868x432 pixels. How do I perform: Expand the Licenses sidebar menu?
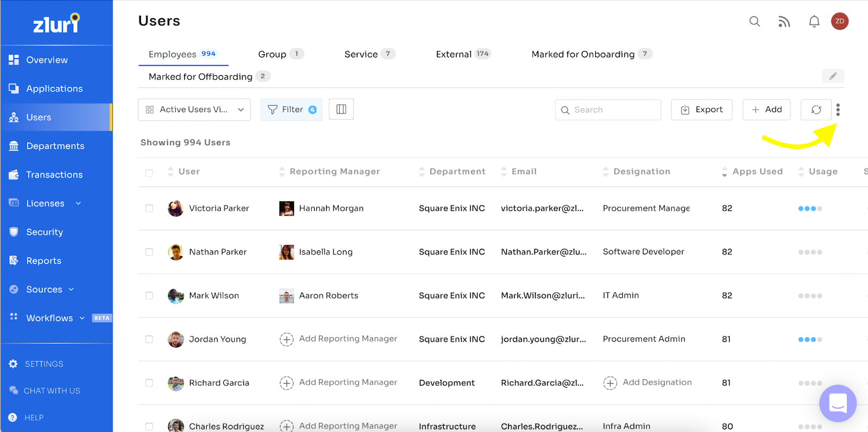(x=78, y=203)
